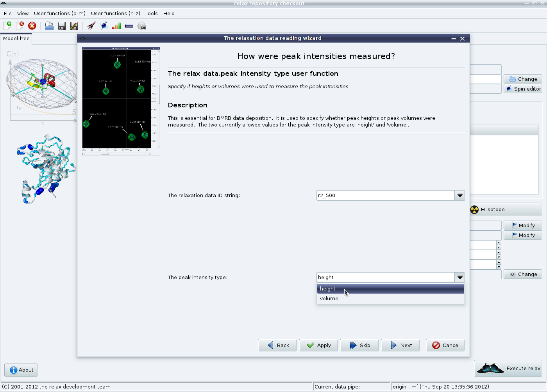Open the User functions (a-m) menu
The image size is (547, 392).
59,13
